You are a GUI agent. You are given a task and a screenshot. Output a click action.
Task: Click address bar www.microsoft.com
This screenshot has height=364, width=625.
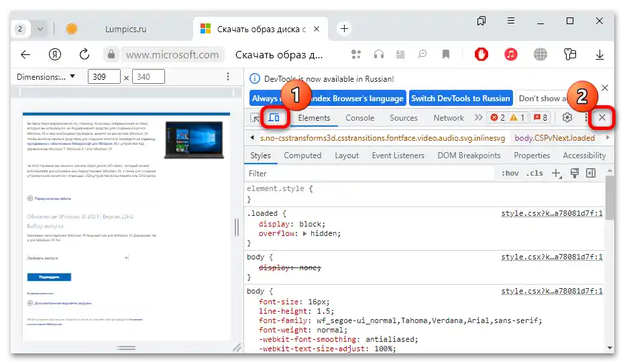172,54
